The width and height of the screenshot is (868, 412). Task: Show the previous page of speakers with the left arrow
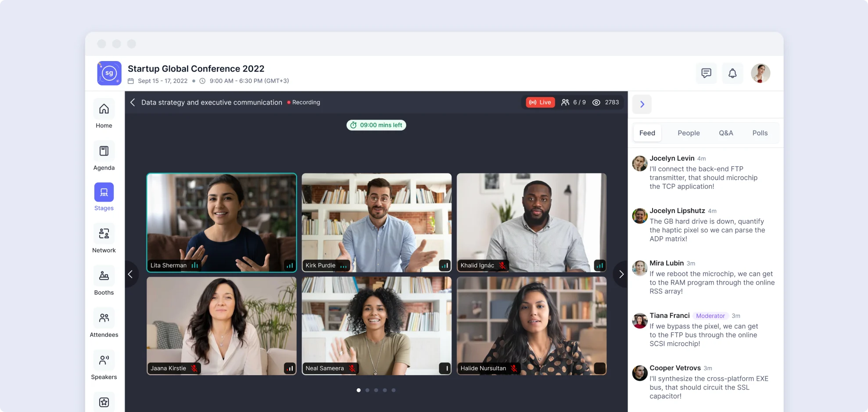pos(131,274)
